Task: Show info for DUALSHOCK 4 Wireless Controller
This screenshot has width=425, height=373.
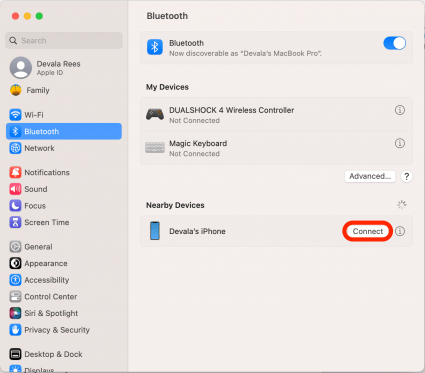Action: 400,110
